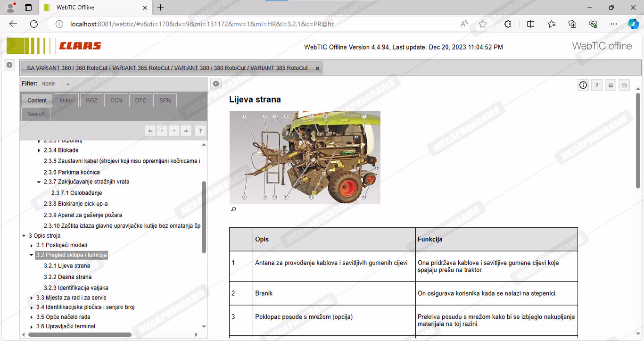Collapse the 3 Opis stroja section
This screenshot has width=644, height=341.
(24, 236)
